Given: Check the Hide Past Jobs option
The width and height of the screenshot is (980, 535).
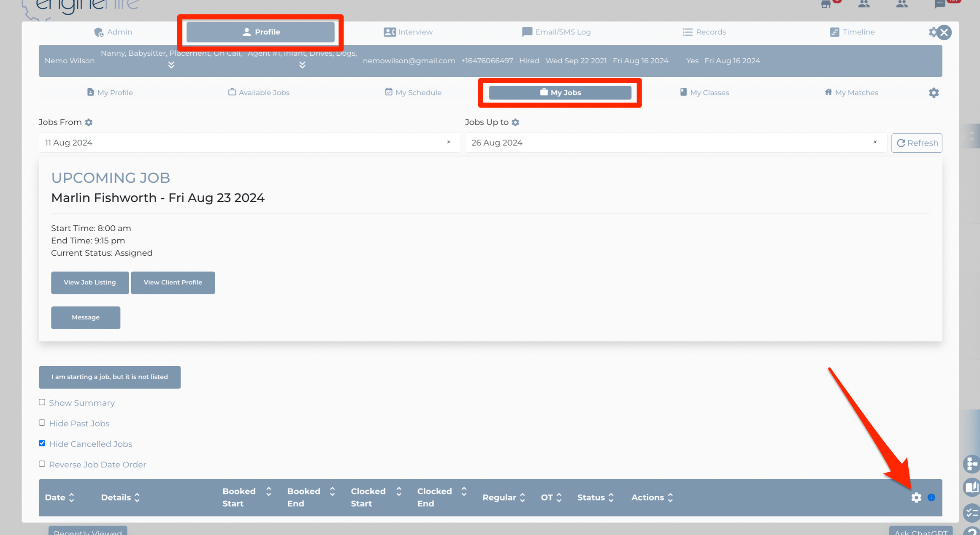Looking at the screenshot, I should click(42, 423).
